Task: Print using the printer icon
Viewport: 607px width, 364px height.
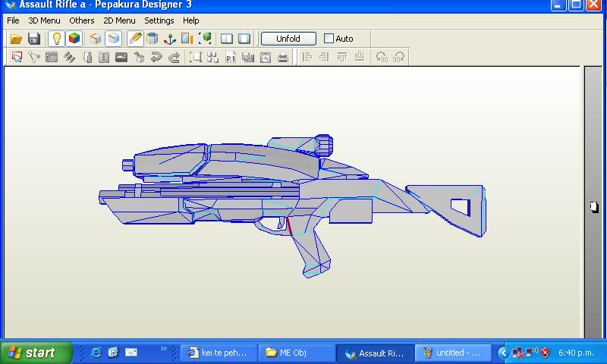Action: pyautogui.click(x=283, y=57)
